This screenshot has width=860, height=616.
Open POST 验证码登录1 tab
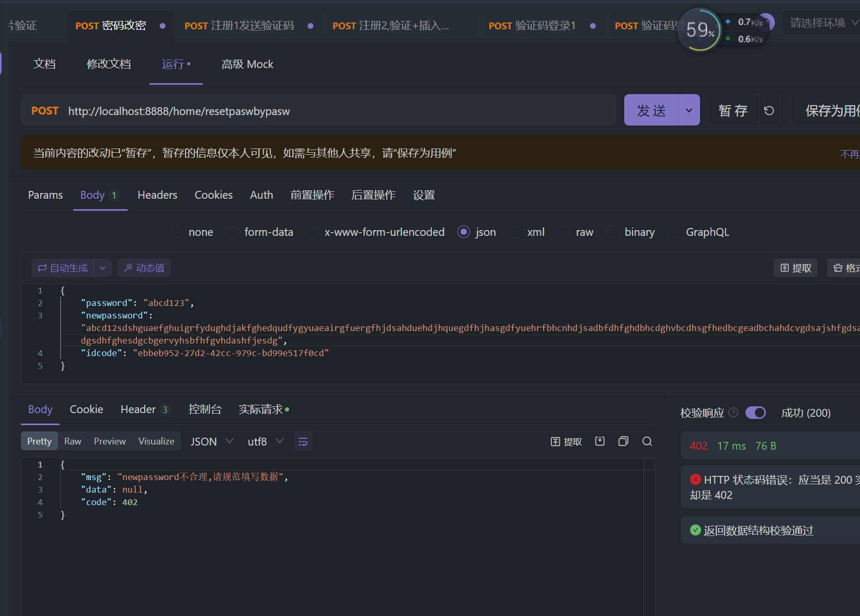click(x=542, y=26)
